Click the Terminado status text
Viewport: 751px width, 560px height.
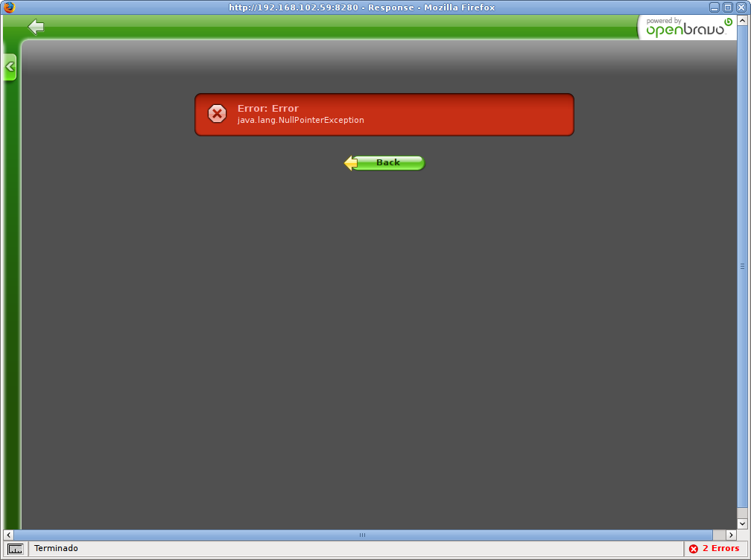click(x=56, y=549)
